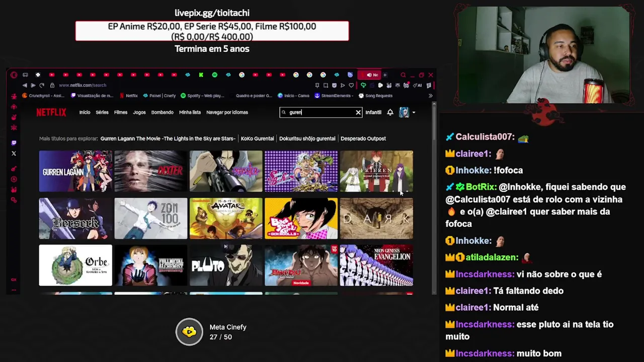Explore Gurren Lagann The Movie suggestion link
The image size is (644, 362).
(168, 139)
